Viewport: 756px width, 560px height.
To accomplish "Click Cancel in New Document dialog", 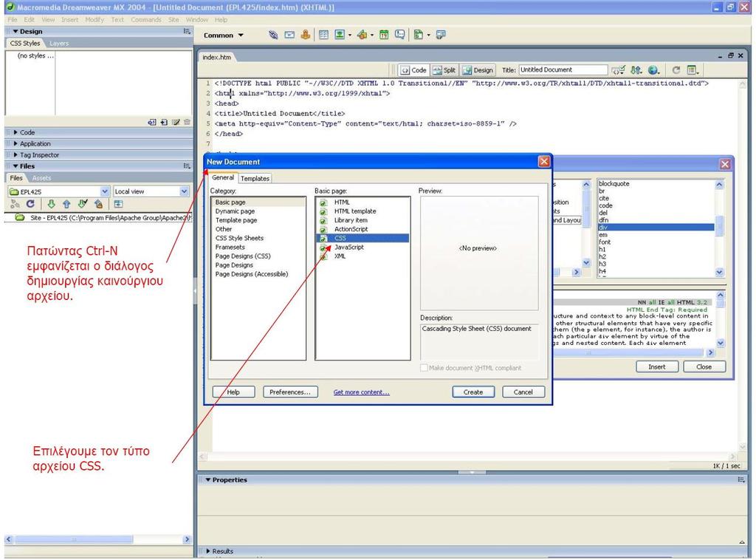I will tap(523, 392).
